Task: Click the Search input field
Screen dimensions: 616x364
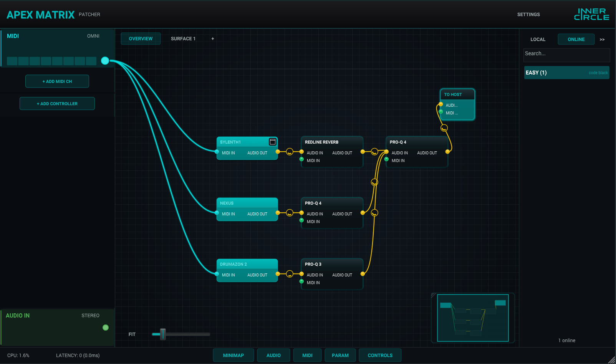Action: (x=567, y=55)
